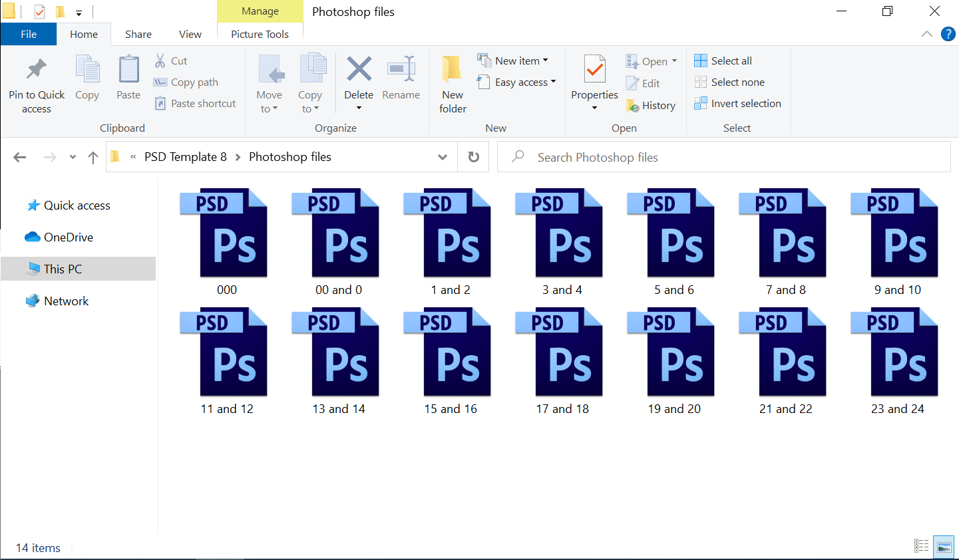Open the New item dropdown
Screen dimensions: 959x560
(x=545, y=61)
